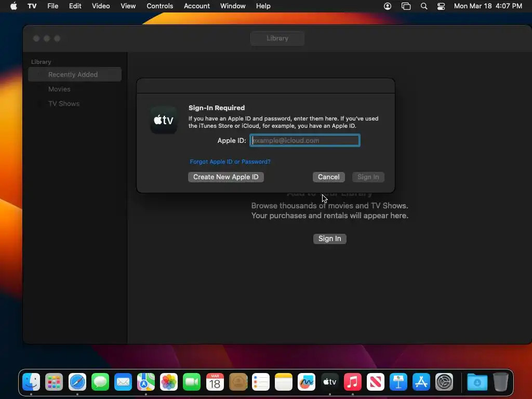The height and width of the screenshot is (399, 532).
Task: Open the Controls menu
Action: click(160, 6)
